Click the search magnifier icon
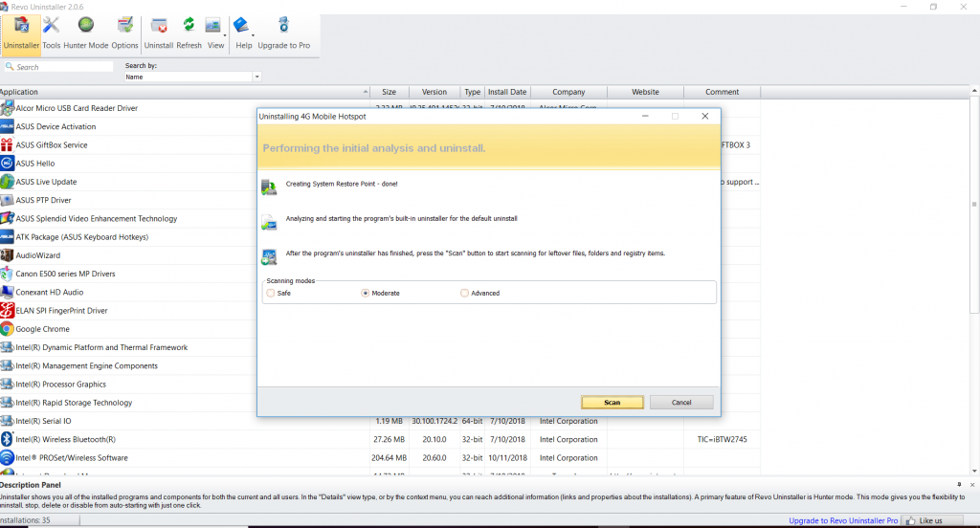 [x=10, y=66]
